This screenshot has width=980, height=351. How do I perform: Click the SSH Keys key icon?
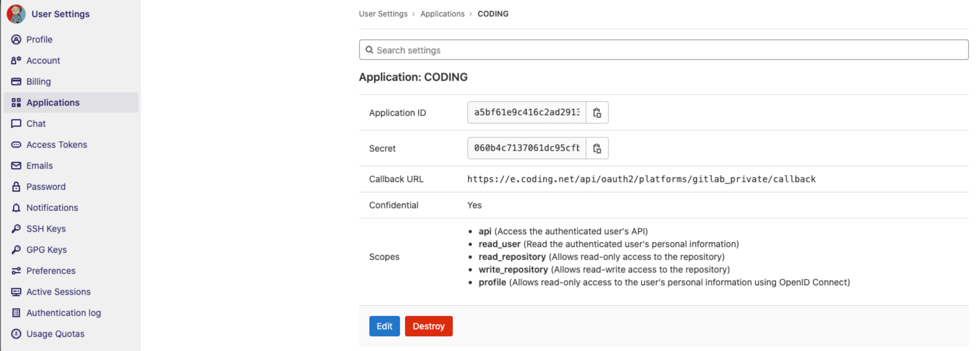pyautogui.click(x=16, y=229)
